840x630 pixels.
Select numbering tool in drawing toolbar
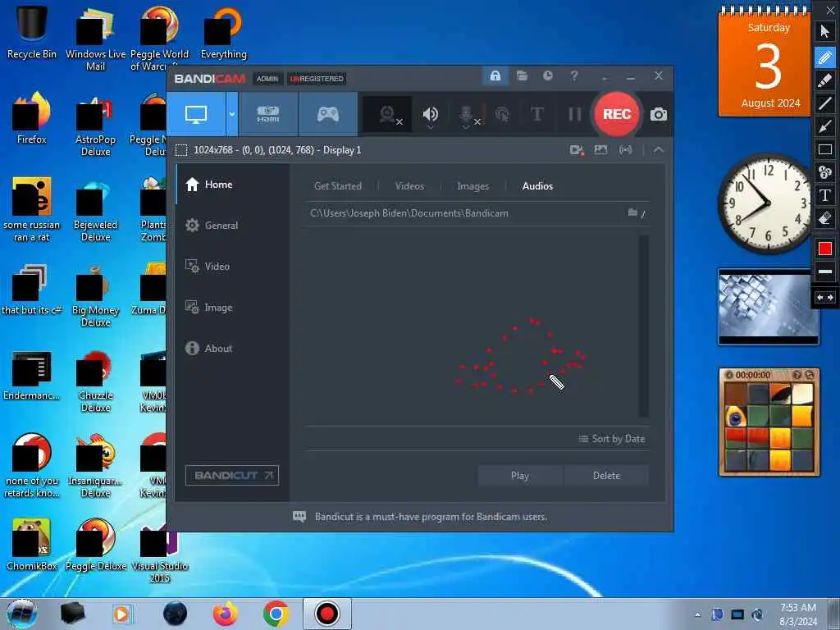pyautogui.click(x=825, y=172)
